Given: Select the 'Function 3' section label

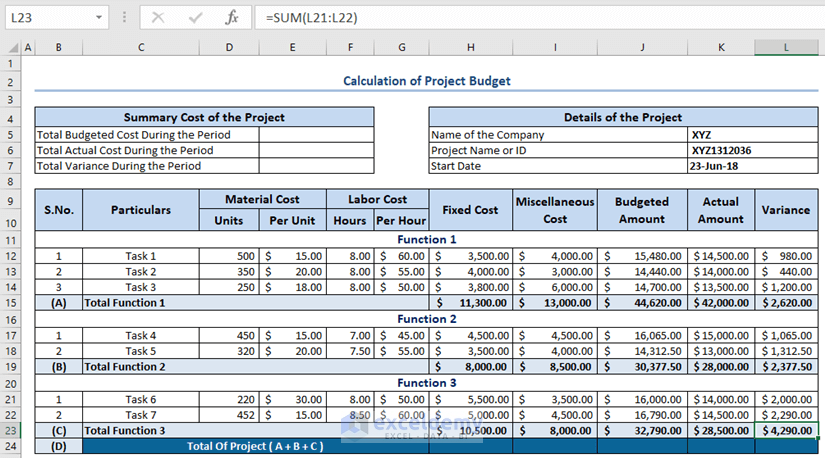Looking at the screenshot, I should coord(427,383).
